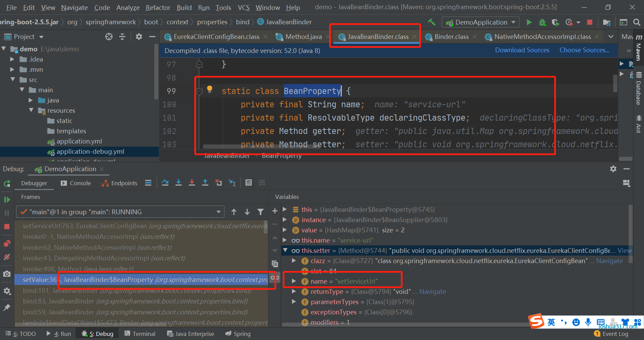This screenshot has height=340, width=644.
Task: Click Run to Cursor icon
Action: pyautogui.click(x=232, y=182)
